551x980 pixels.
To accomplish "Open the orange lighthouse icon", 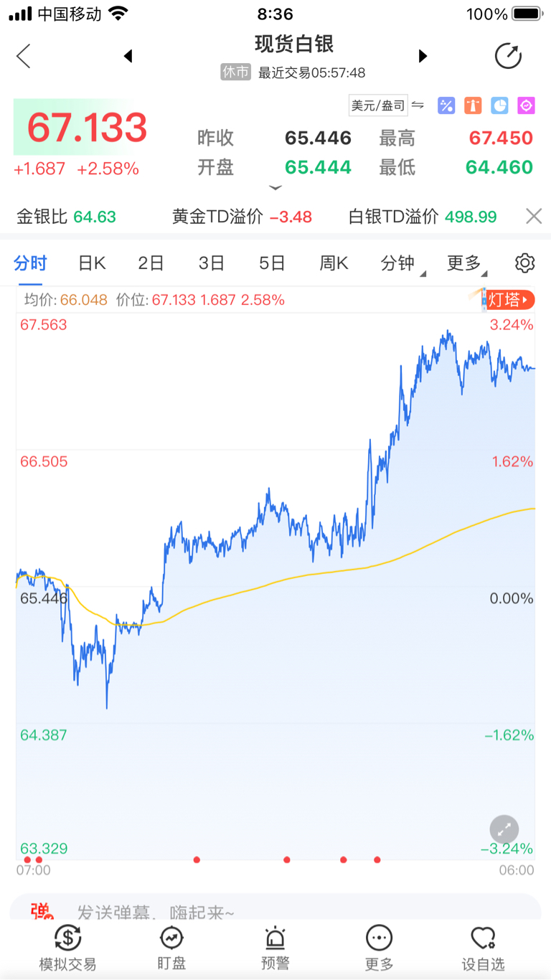I will coord(473,106).
